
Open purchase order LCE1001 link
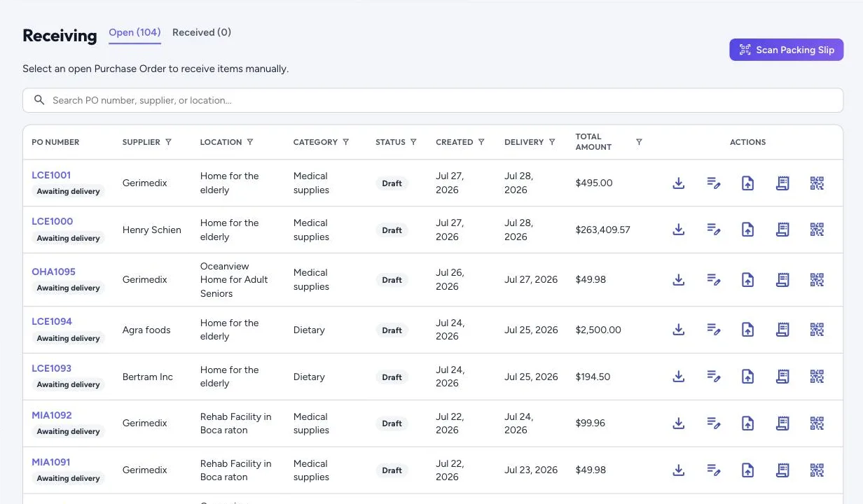[x=51, y=175]
